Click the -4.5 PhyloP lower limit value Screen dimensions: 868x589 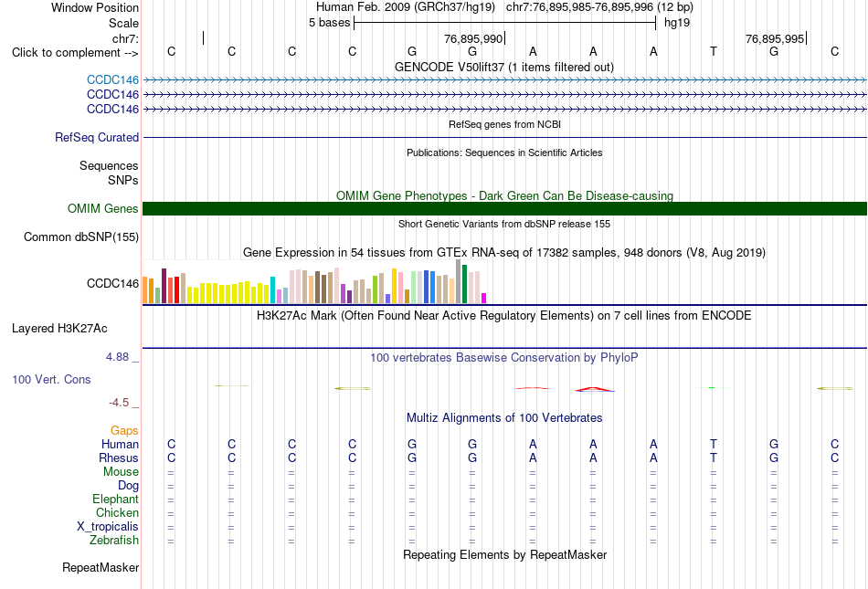point(119,402)
